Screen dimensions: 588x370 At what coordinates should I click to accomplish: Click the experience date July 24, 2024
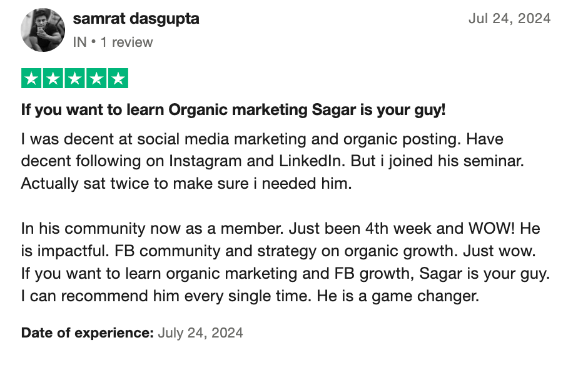click(x=200, y=333)
